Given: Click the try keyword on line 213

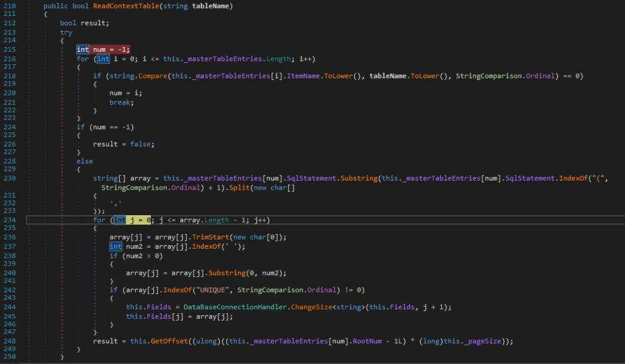Looking at the screenshot, I should [x=66, y=32].
